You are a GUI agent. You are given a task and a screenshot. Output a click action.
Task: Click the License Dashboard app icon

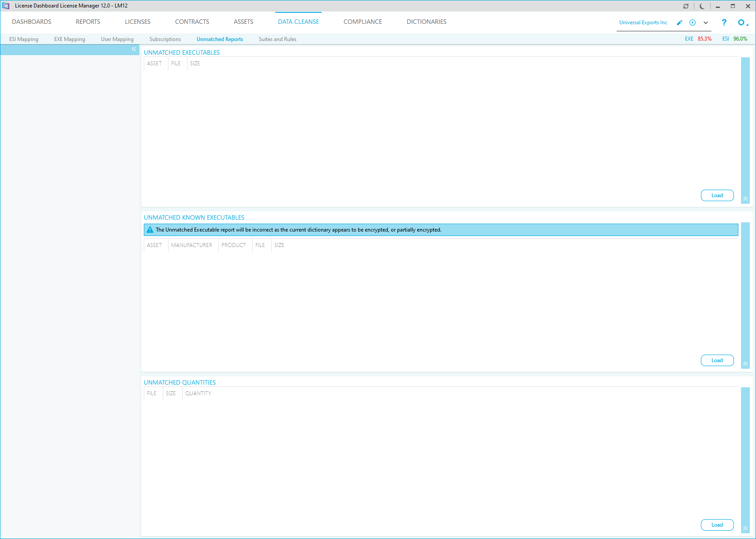pos(6,6)
